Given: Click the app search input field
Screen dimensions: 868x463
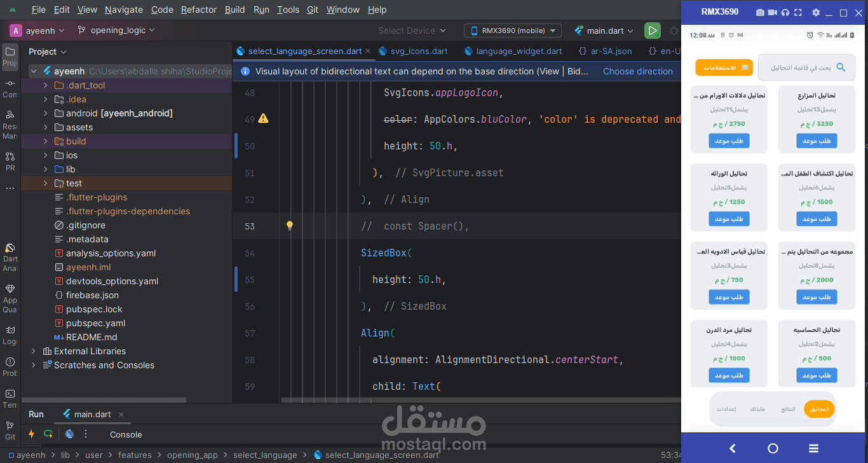Looking at the screenshot, I should point(807,67).
